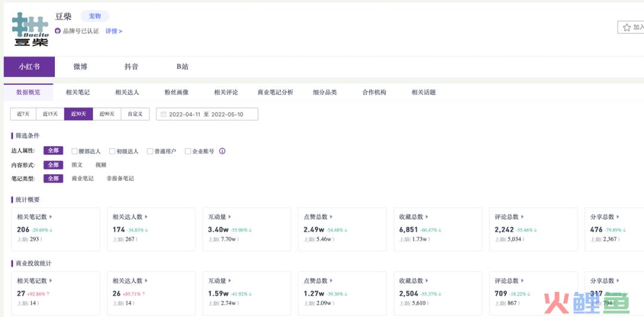
Task: Open the 数据概览 sub-tab
Action: click(x=29, y=93)
